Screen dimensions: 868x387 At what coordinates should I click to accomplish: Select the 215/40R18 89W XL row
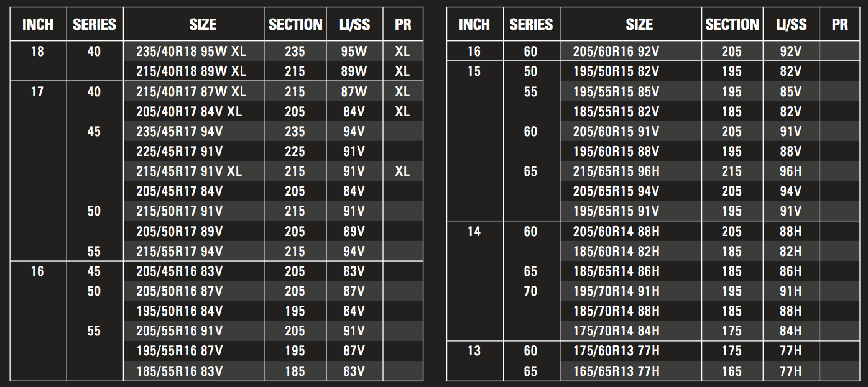pyautogui.click(x=216, y=71)
